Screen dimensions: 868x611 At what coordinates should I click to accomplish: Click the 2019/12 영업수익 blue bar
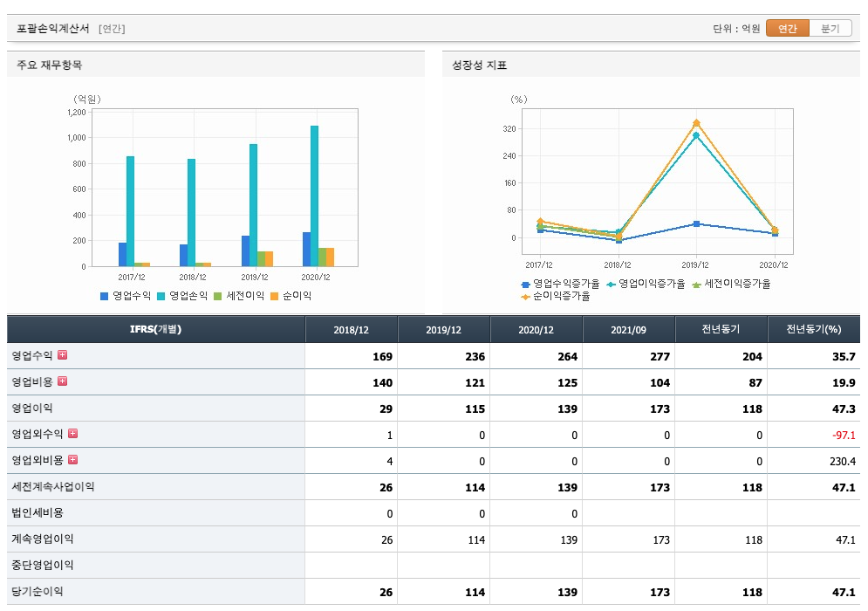point(245,251)
